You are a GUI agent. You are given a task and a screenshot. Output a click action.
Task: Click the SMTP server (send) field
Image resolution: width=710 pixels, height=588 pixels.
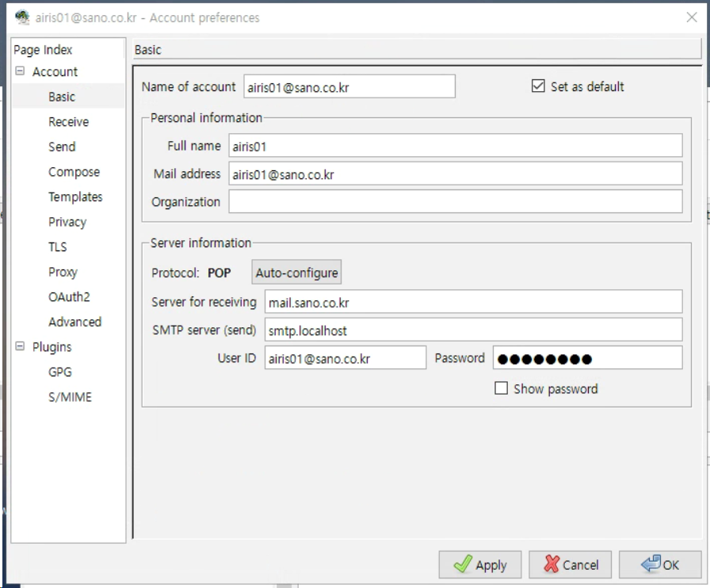coord(472,330)
